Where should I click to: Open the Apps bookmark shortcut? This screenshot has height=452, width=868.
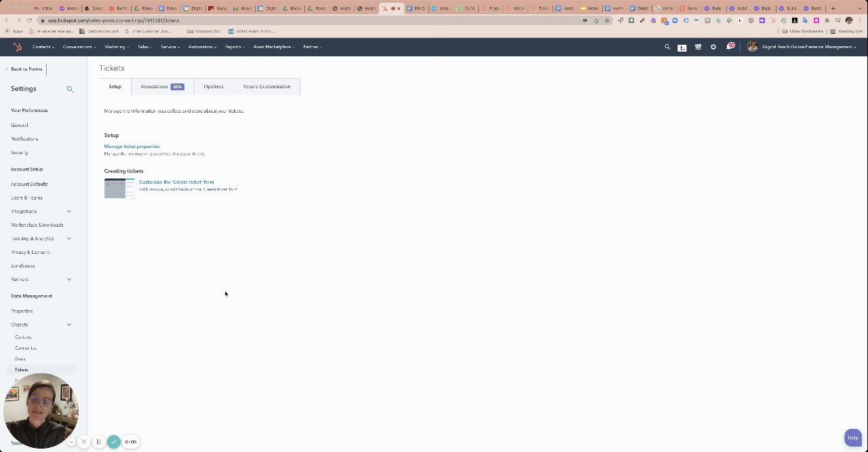(14, 31)
